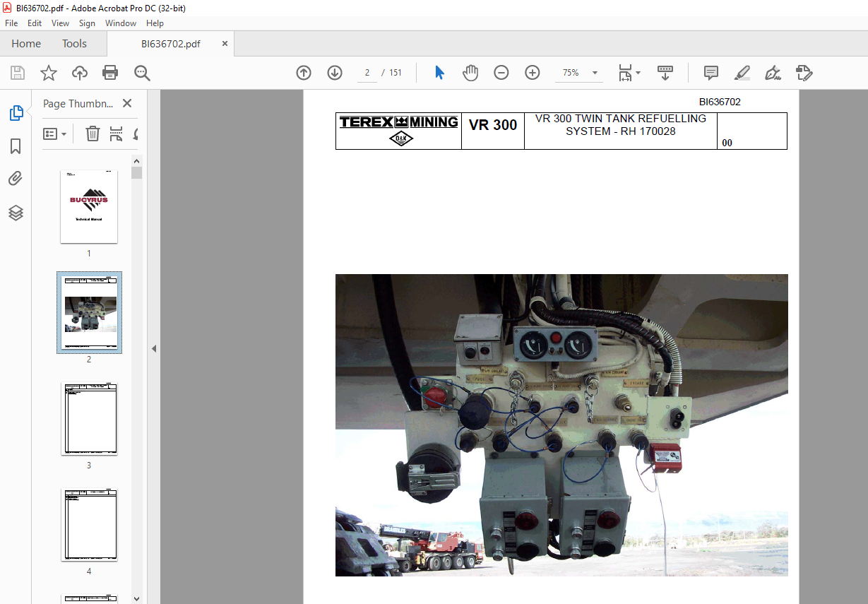
Task: Open the Add comment tool
Action: pos(711,73)
